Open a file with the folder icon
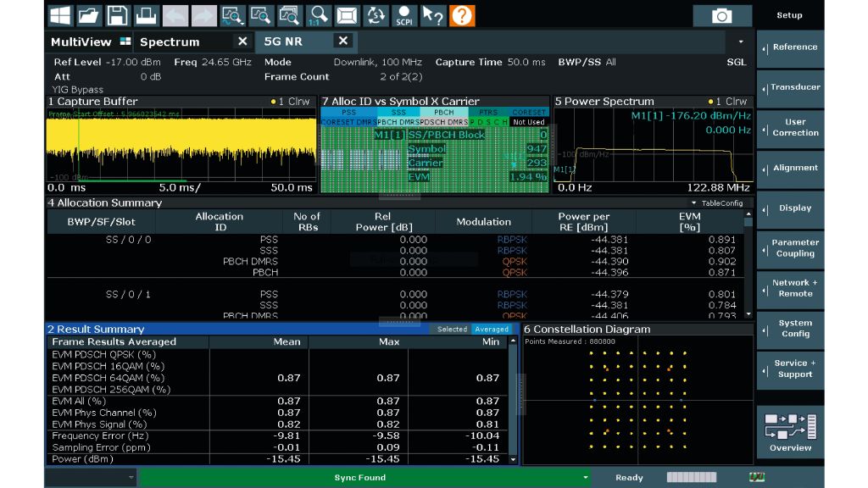Viewport: 868px width, 488px height. [89, 15]
